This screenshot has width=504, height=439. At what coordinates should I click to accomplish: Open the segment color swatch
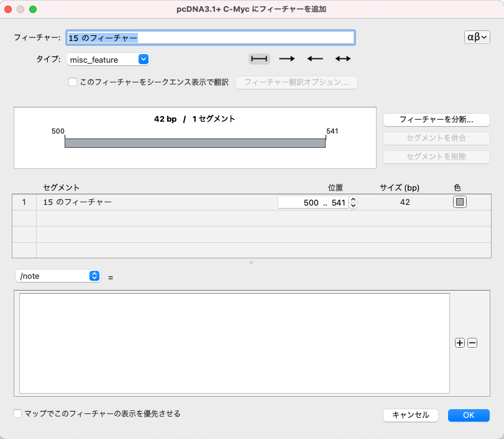click(x=459, y=202)
